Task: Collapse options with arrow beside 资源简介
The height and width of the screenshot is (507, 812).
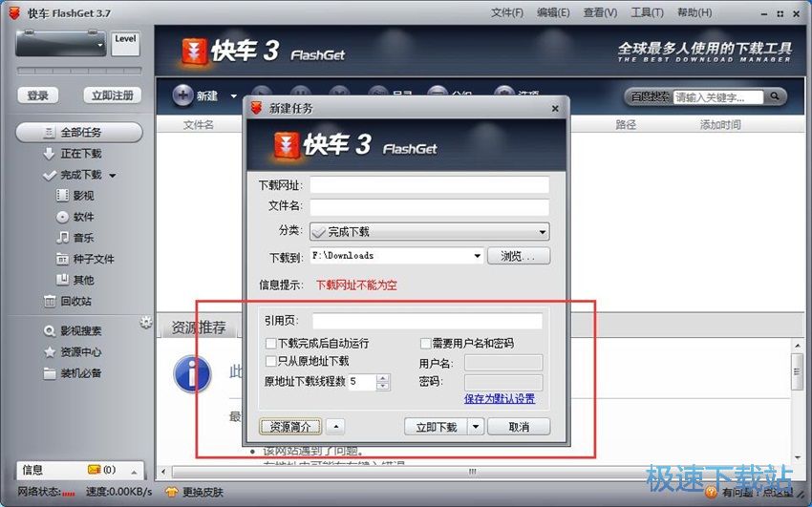Action: (x=336, y=427)
